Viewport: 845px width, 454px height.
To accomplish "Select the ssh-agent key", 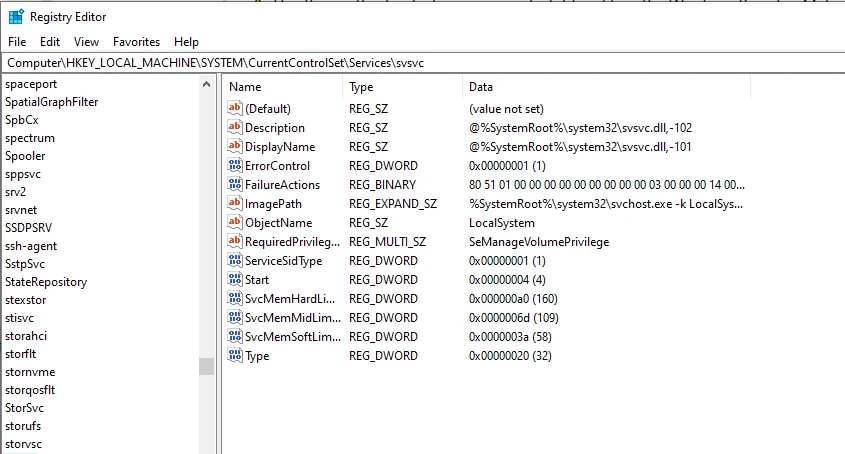I will pyautogui.click(x=31, y=246).
